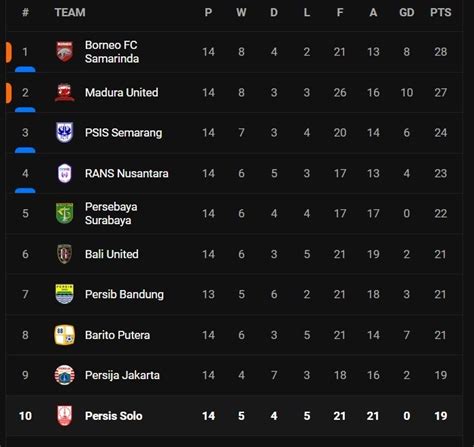This screenshot has height=447, width=474.
Task: Click the Borneo FC Samarinda team logo
Action: pos(64,52)
